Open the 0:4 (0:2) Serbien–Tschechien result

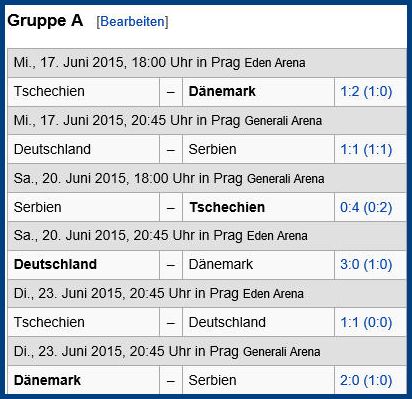pos(366,207)
